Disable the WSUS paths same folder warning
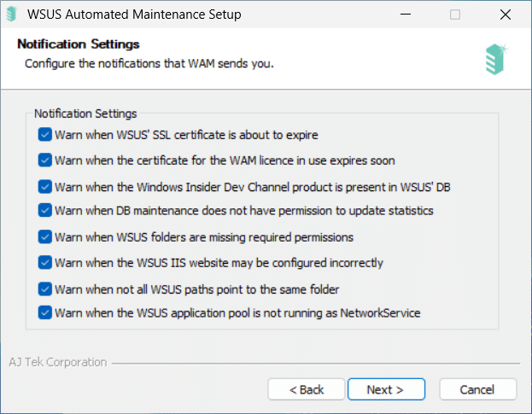This screenshot has height=414, width=532. 44,289
